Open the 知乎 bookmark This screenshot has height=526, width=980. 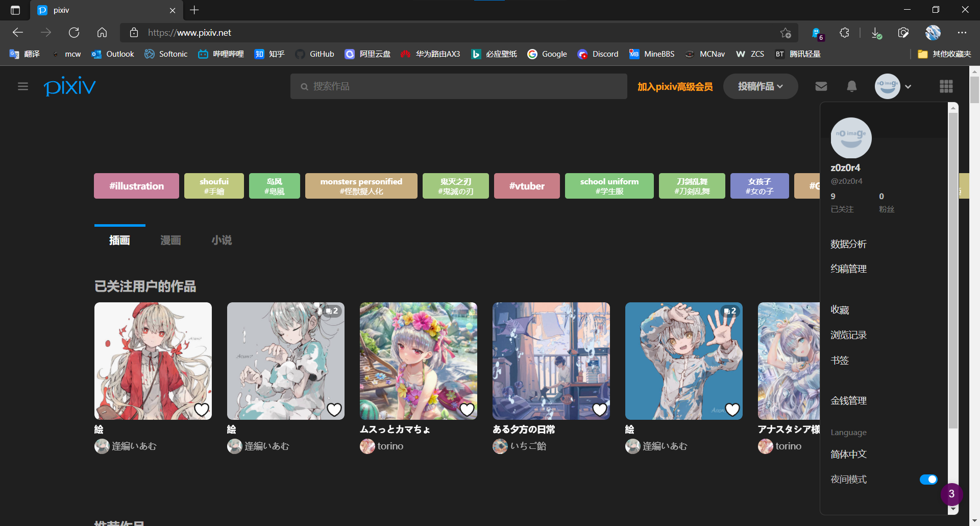pos(269,54)
